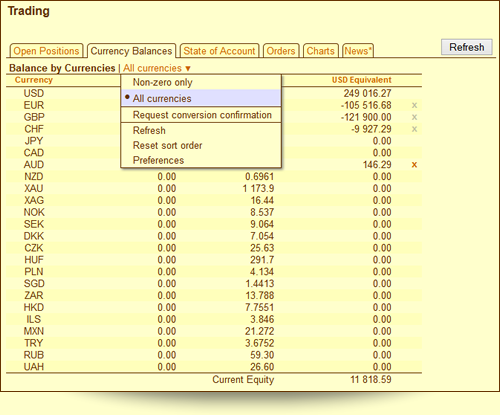Open the Charts tab

[321, 51]
